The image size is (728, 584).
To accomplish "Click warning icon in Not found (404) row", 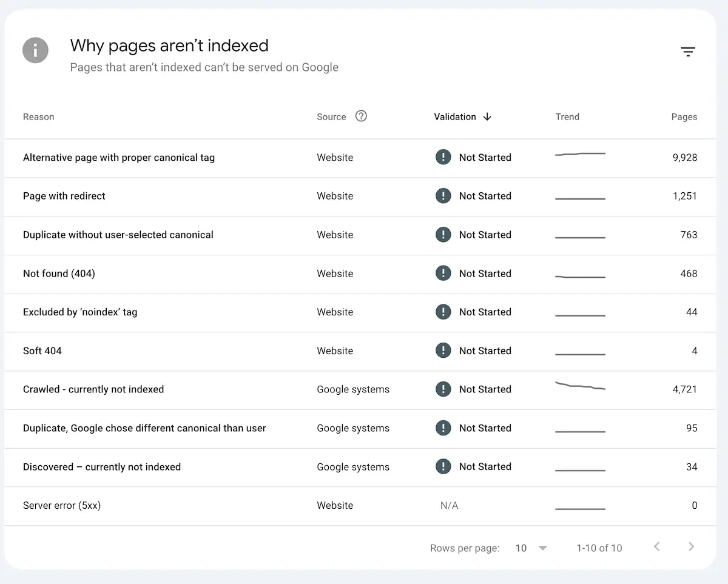I will coord(443,274).
